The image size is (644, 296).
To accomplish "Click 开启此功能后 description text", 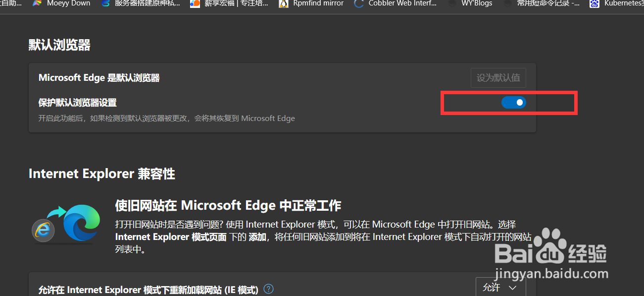I will tap(167, 118).
